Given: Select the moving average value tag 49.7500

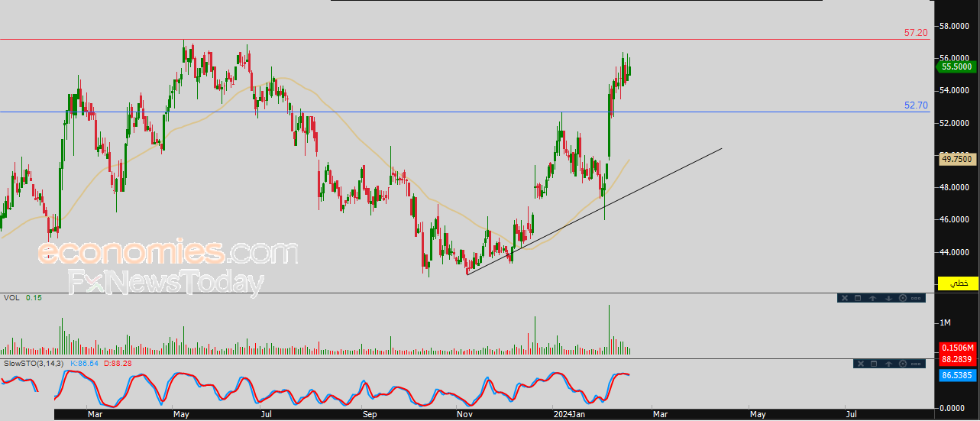Looking at the screenshot, I should point(956,159).
